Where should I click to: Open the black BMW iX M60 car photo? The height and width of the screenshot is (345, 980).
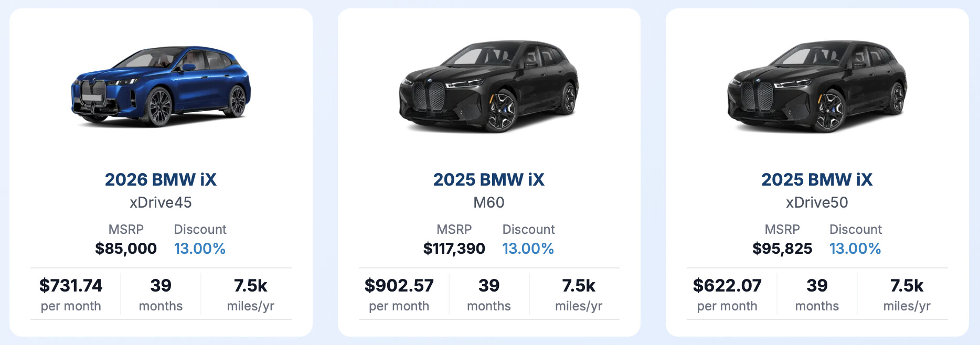[489, 87]
